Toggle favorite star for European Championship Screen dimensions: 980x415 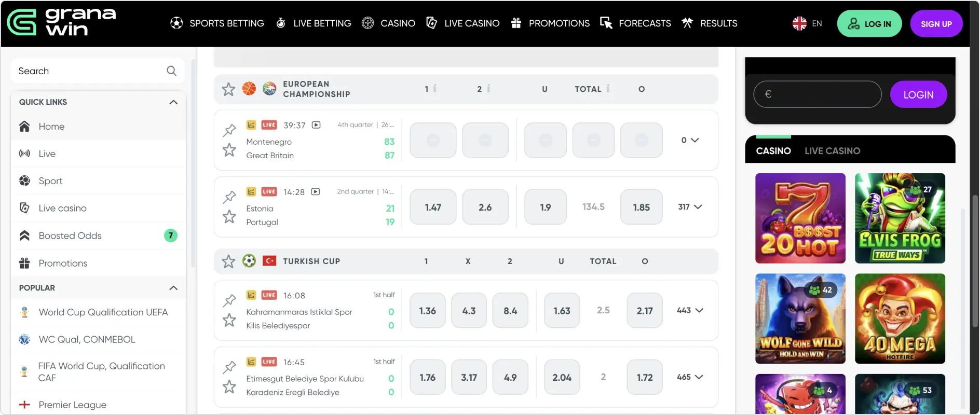pyautogui.click(x=228, y=89)
